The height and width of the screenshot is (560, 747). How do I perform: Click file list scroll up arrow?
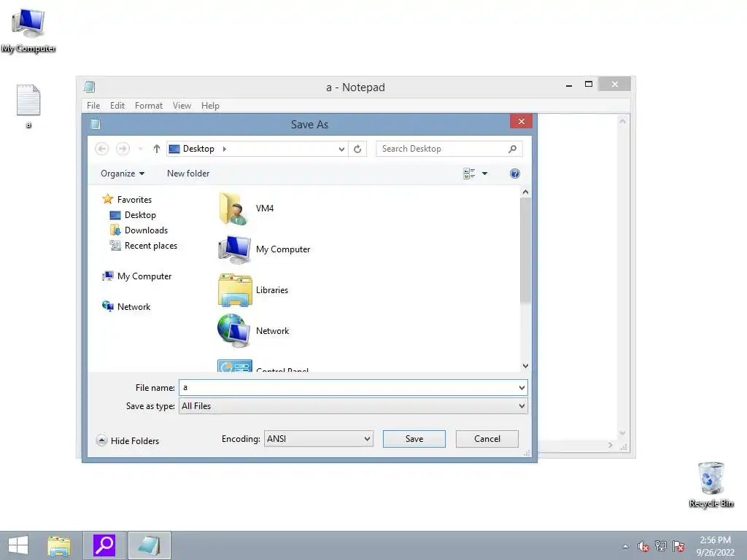(x=525, y=192)
